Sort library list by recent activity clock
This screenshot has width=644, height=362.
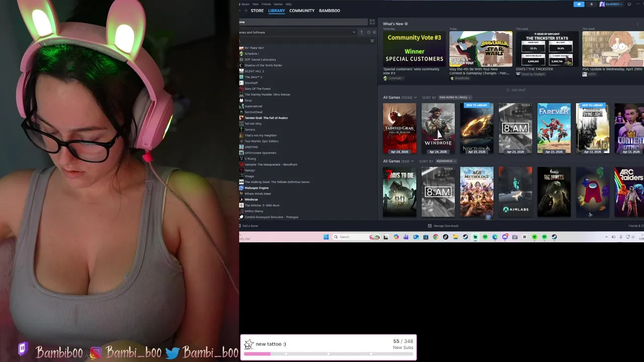pos(368,32)
